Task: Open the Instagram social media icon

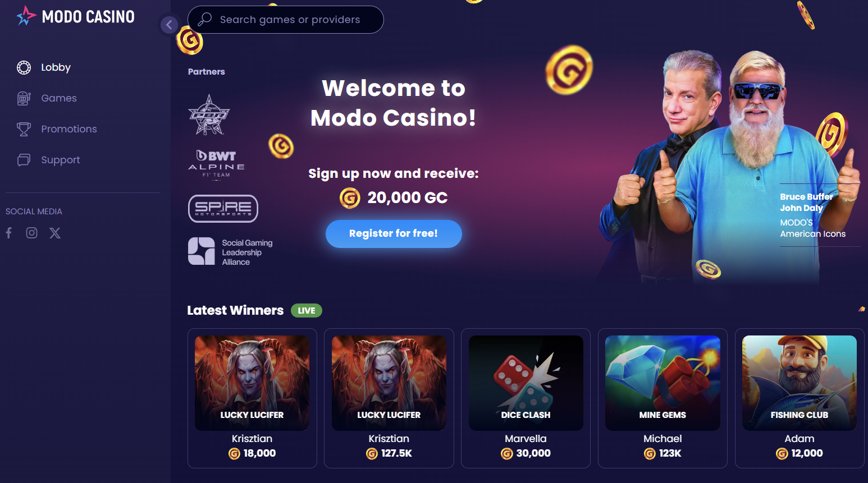Action: [32, 233]
